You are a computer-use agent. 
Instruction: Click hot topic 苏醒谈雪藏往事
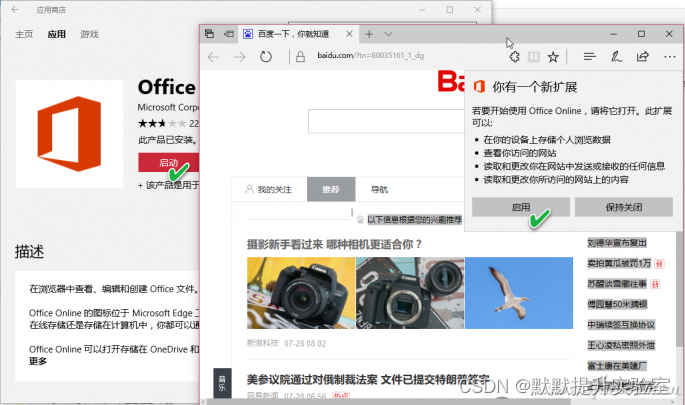click(x=617, y=284)
